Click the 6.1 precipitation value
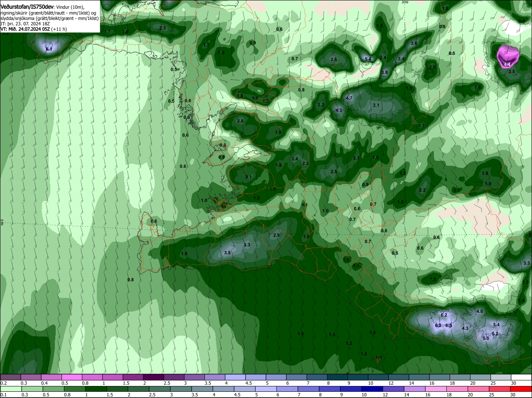 [x=49, y=49]
